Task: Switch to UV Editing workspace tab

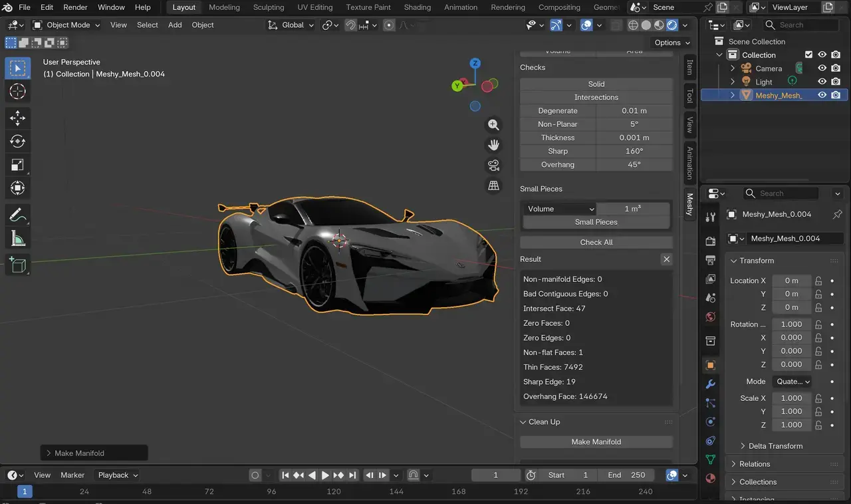Action: point(315,7)
